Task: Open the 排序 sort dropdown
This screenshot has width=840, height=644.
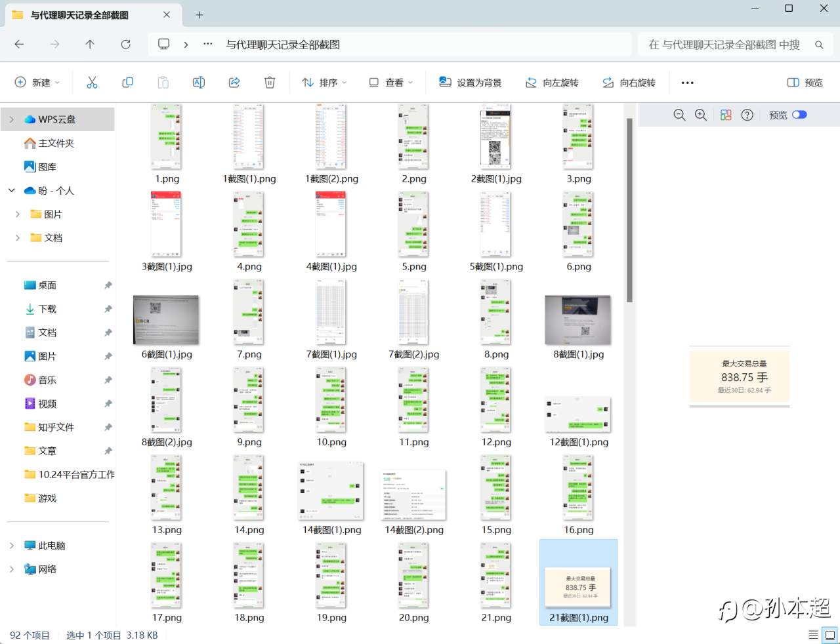Action: point(324,82)
